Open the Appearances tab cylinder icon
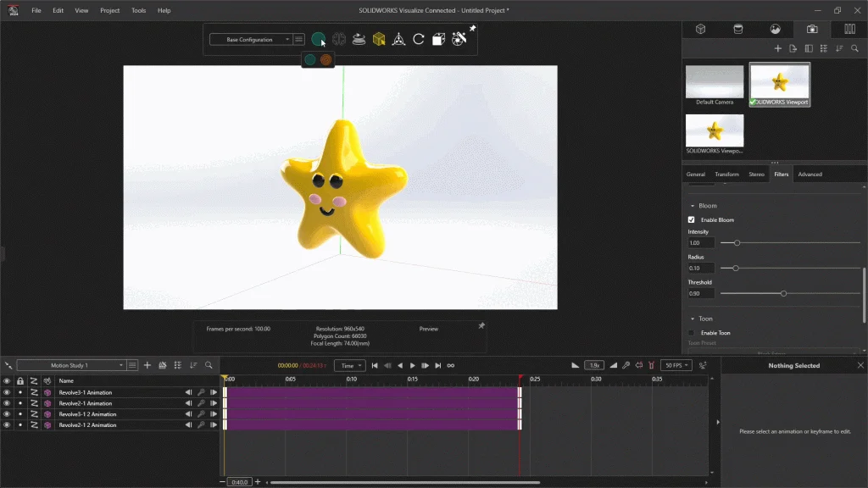The image size is (868, 488). pos(737,29)
